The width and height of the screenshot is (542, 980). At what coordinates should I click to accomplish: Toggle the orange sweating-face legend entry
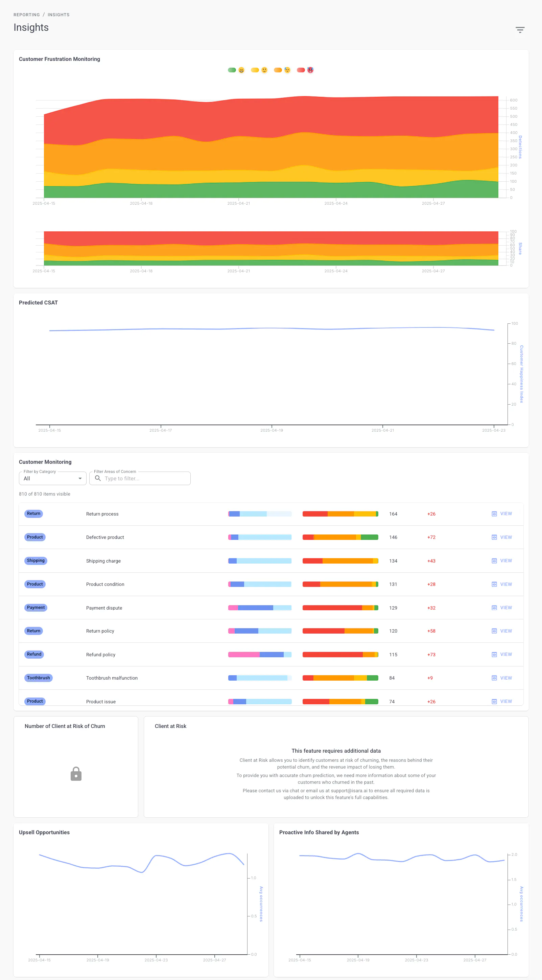(282, 70)
